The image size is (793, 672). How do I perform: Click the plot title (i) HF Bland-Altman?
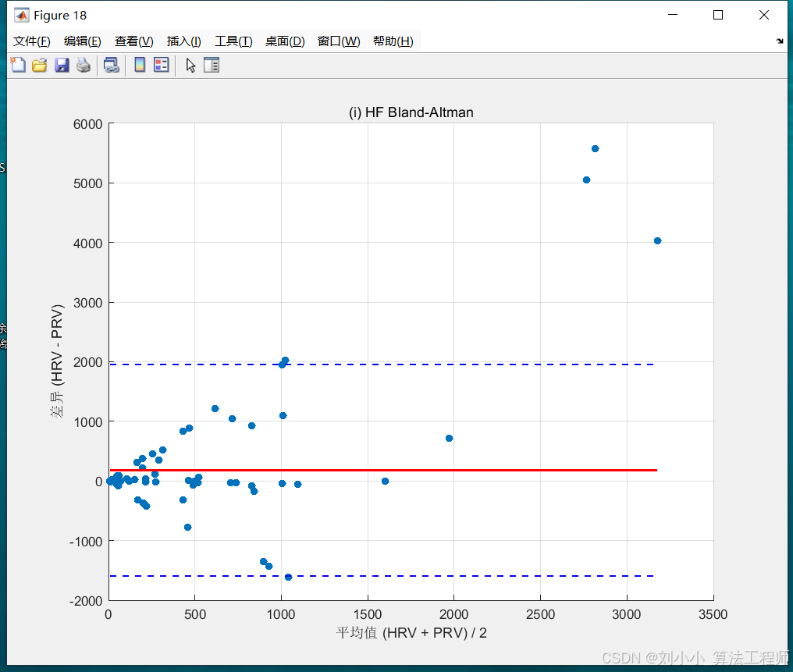pos(411,112)
